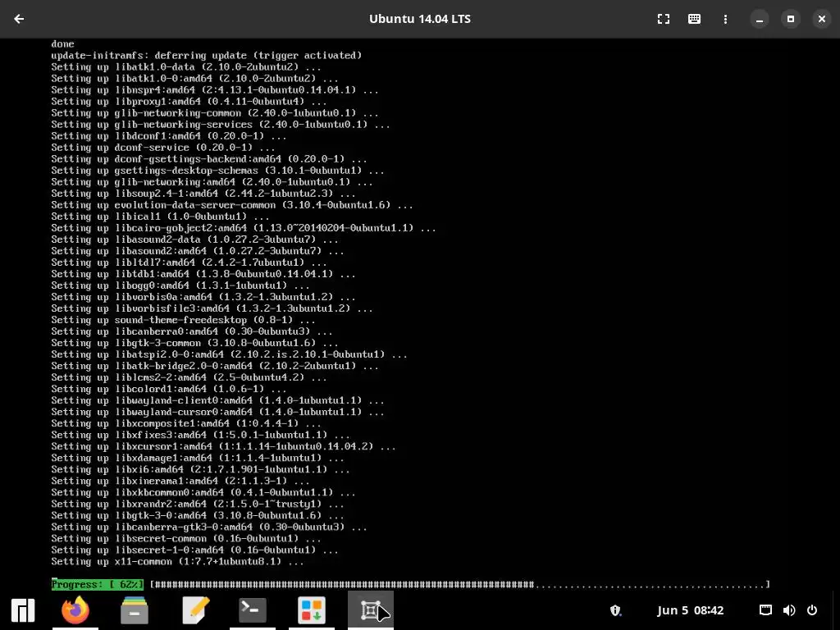Click the 'Setting up libgtk-3-common' line
840x630 pixels.
194,343
